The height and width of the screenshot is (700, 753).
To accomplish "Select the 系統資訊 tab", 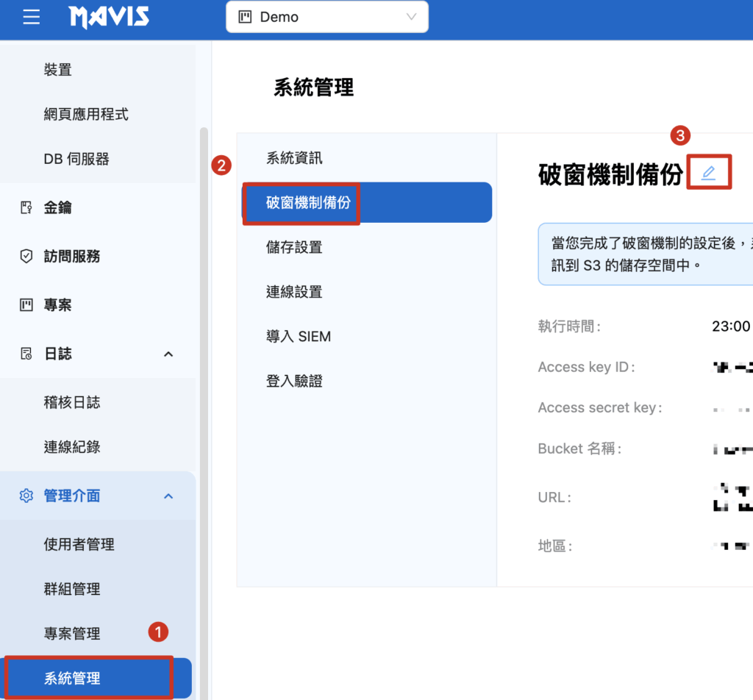I will tap(294, 158).
